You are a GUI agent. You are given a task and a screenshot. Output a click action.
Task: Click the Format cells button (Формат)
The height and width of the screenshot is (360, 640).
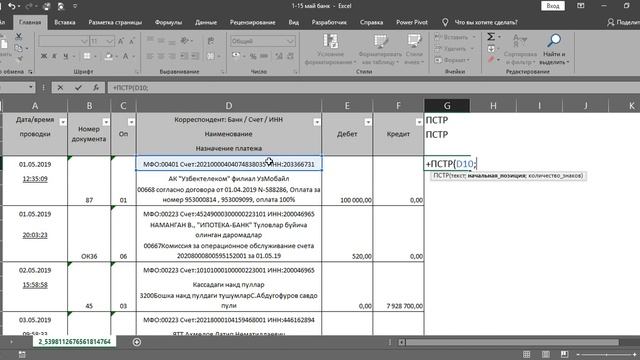tap(452, 60)
